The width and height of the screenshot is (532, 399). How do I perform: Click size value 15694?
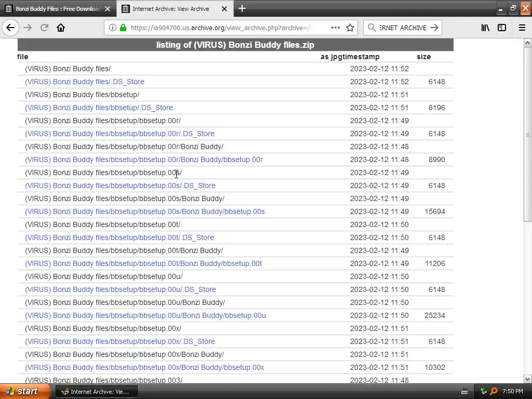click(435, 212)
